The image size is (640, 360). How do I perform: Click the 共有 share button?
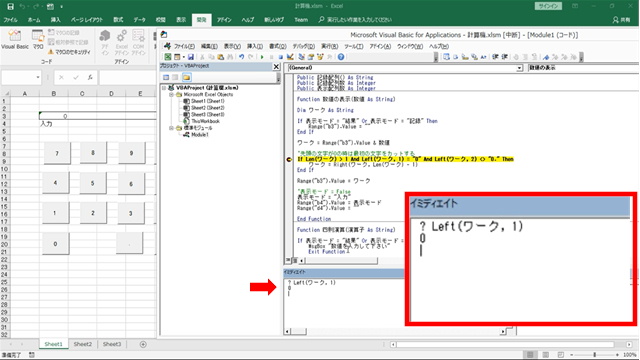(x=621, y=20)
